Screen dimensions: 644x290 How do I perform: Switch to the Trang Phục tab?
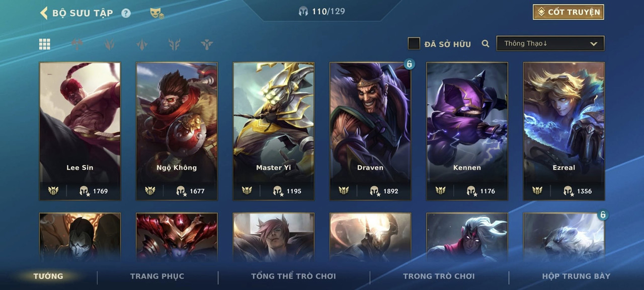(x=157, y=276)
